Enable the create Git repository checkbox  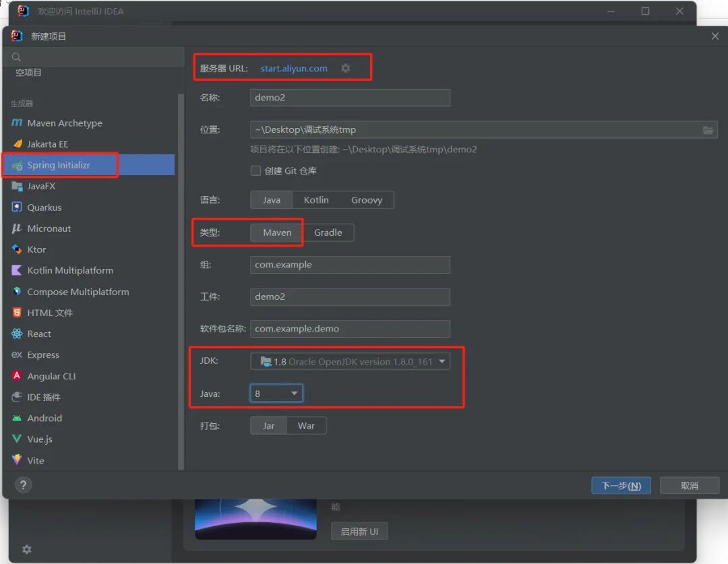tap(255, 171)
